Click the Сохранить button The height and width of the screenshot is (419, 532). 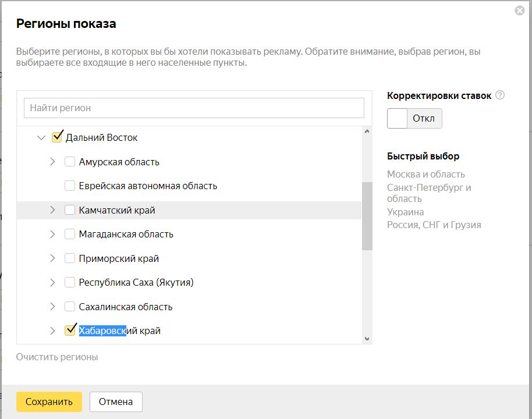point(49,402)
